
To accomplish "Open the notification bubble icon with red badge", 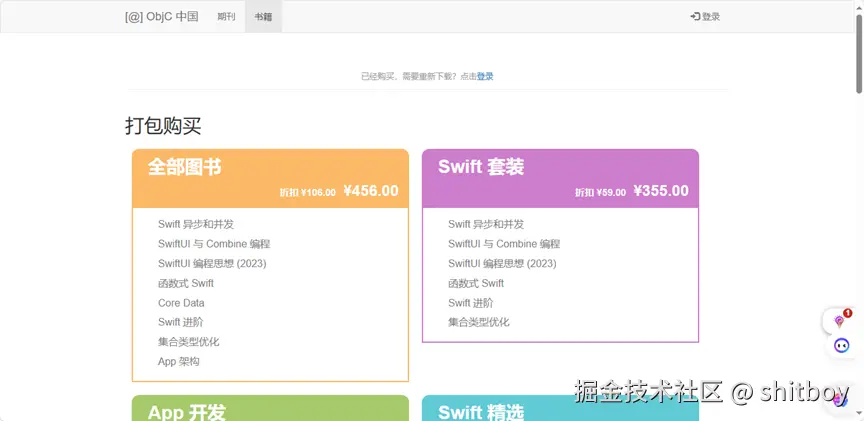I will click(839, 321).
